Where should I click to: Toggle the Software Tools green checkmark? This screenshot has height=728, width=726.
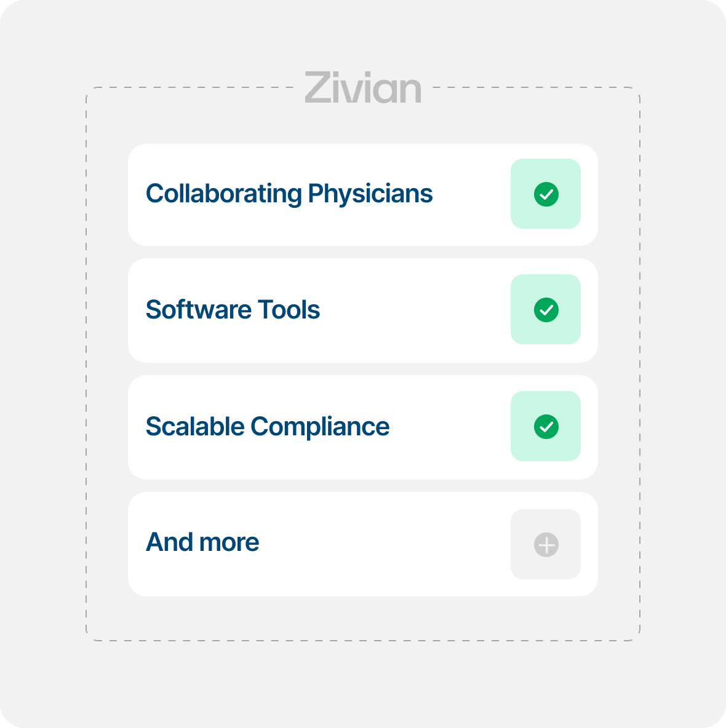(x=546, y=310)
